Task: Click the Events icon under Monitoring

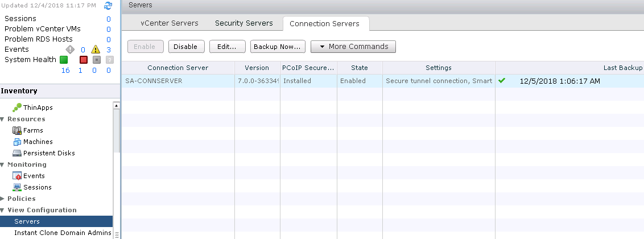Action: coord(17,176)
